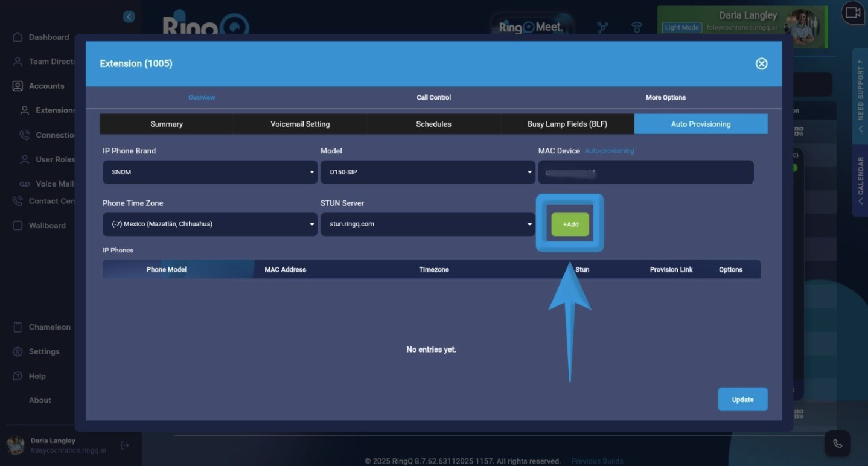Click the green +Add button
The width and height of the screenshot is (868, 466).
pos(570,224)
